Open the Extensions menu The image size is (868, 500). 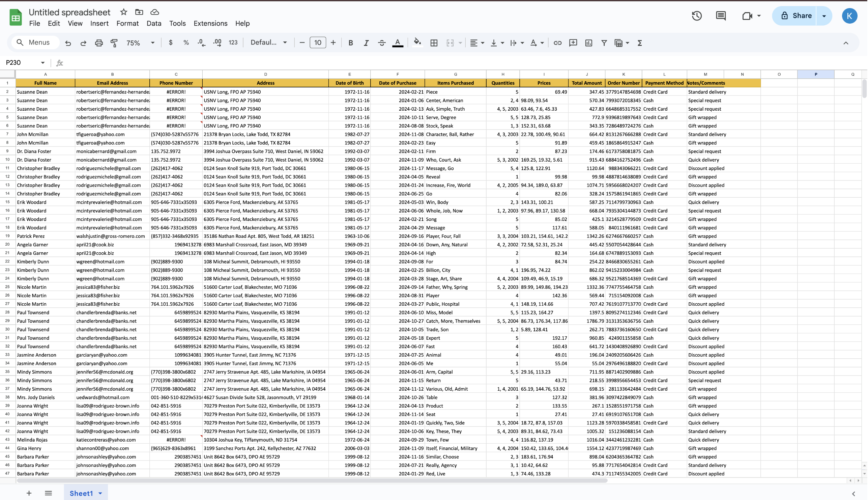(x=210, y=23)
